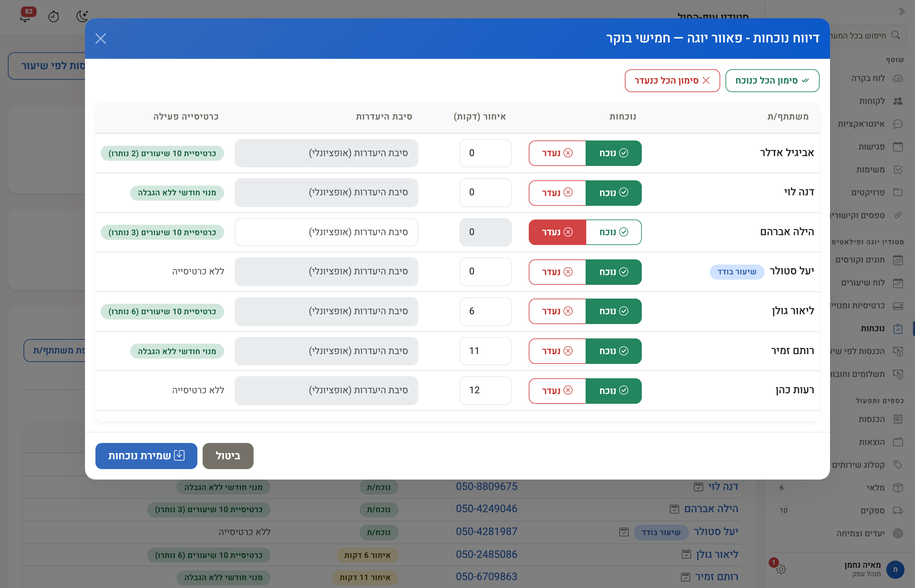This screenshot has width=915, height=588.
Task: Open יעדים וצמיחה in sidebar
Action: pos(869,533)
